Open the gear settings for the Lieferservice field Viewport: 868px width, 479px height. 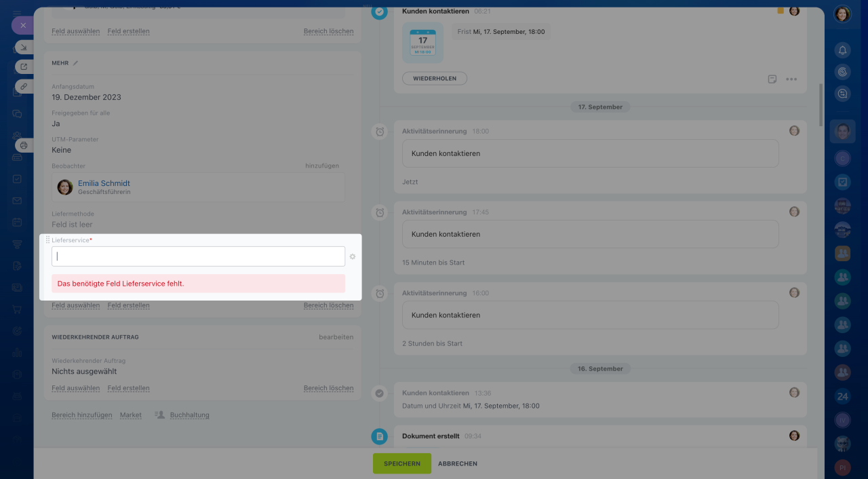[353, 256]
